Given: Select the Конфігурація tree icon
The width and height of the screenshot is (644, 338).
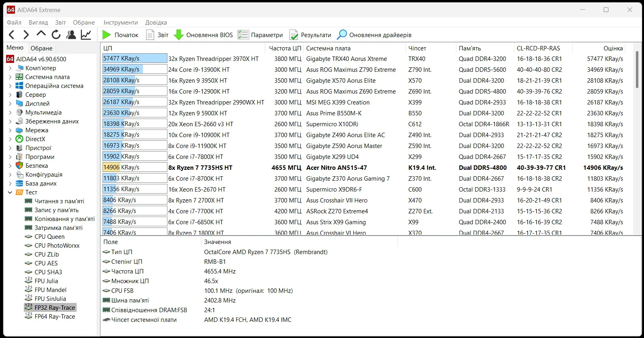Looking at the screenshot, I should coord(19,175).
